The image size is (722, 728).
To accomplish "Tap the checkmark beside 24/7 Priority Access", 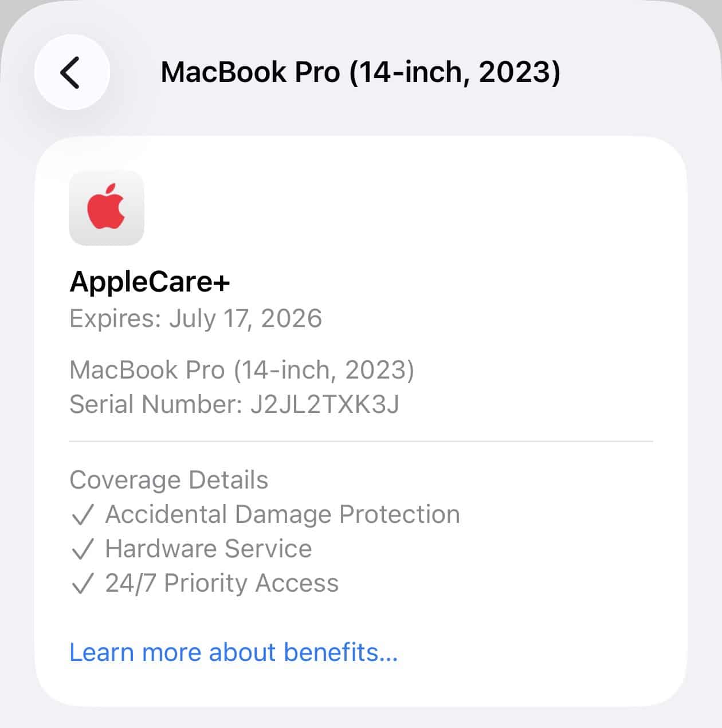I will (x=82, y=584).
